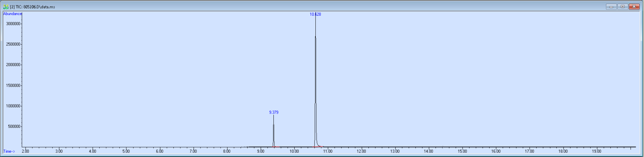Click the 4.00 time axis tick label
This screenshot has width=644, height=157.
click(x=92, y=151)
